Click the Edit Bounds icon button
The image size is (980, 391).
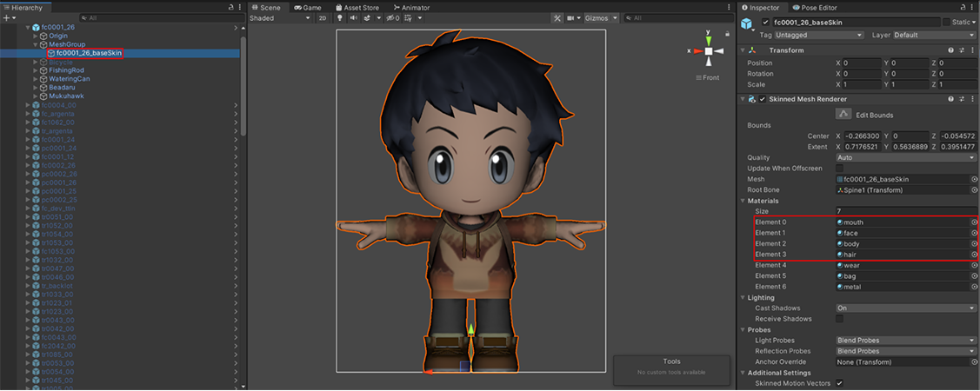tap(843, 115)
